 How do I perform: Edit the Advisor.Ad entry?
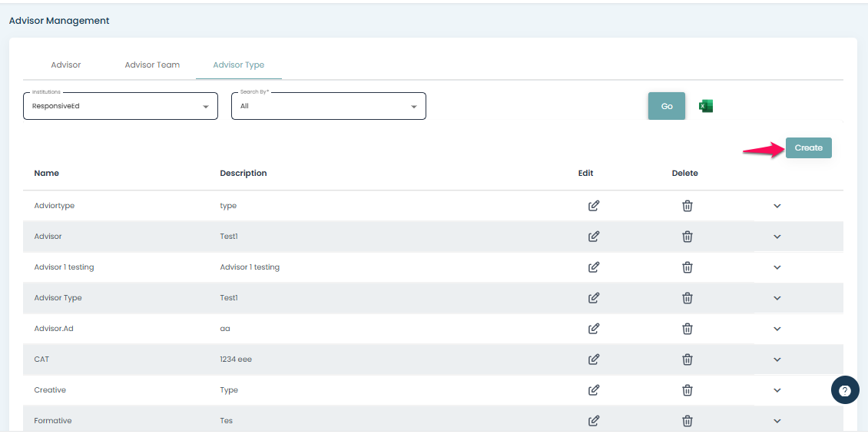coord(594,329)
